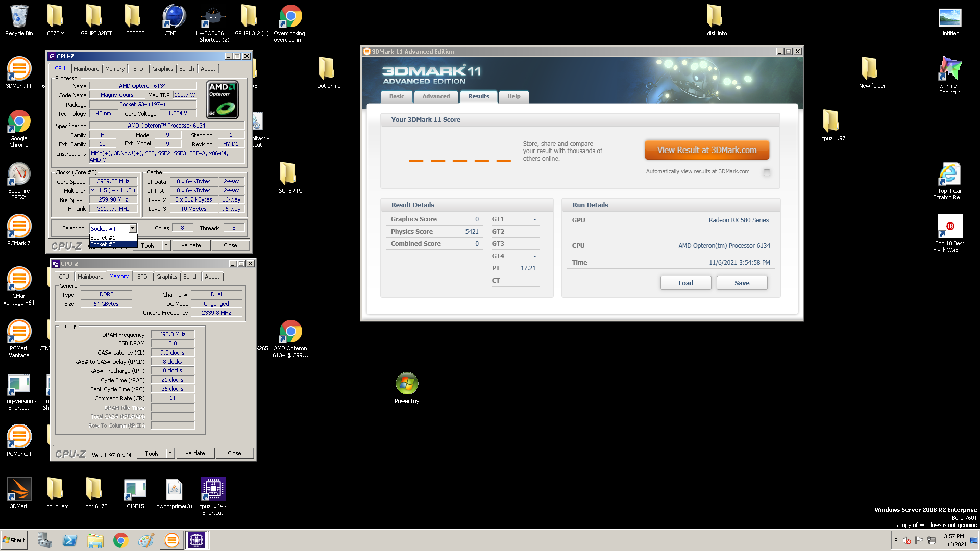This screenshot has height=551, width=980.
Task: Open the wPrime shortcut icon
Action: 949,76
